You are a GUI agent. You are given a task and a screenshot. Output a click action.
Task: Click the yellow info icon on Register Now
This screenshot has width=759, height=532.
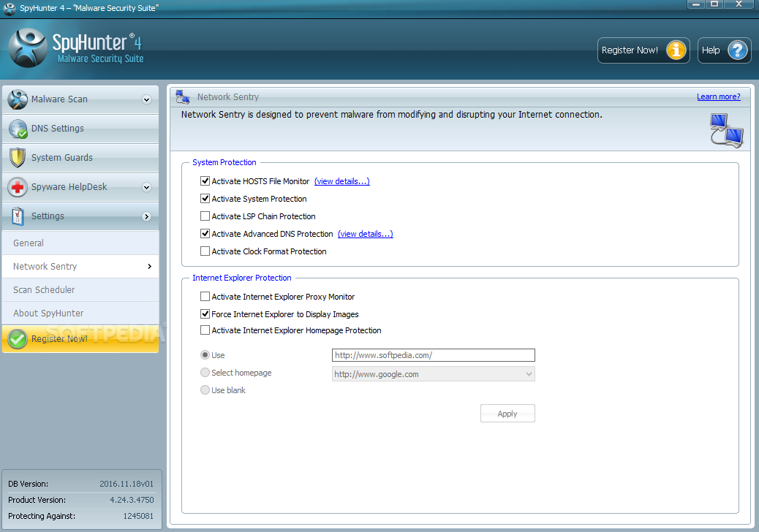676,50
